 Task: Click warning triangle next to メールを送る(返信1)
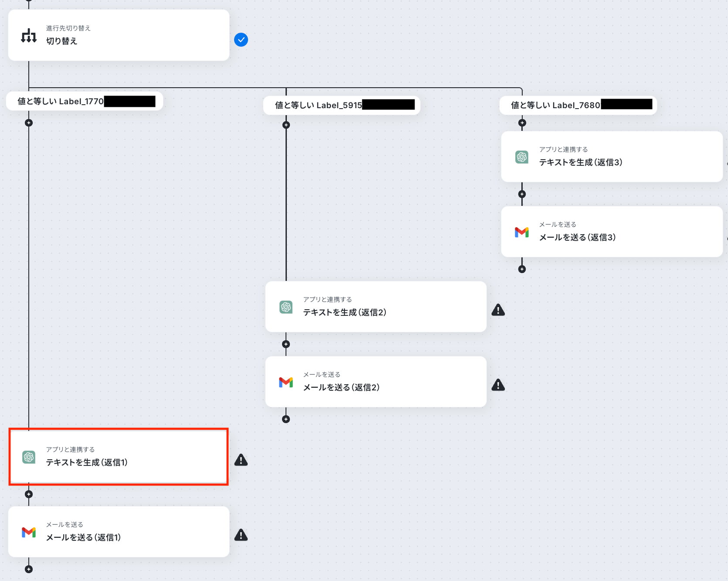point(241,535)
